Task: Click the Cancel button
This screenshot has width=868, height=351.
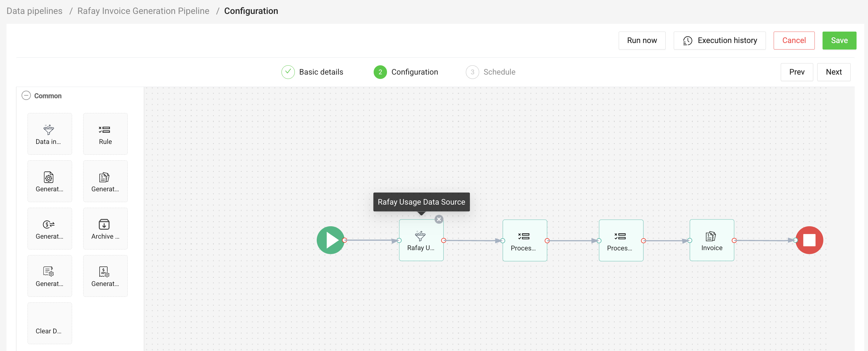Action: pos(793,41)
